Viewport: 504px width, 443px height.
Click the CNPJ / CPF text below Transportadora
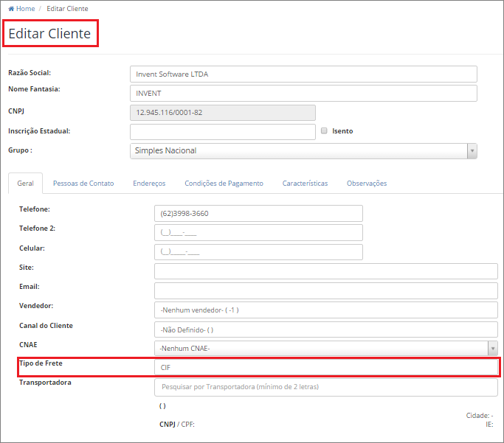click(177, 425)
